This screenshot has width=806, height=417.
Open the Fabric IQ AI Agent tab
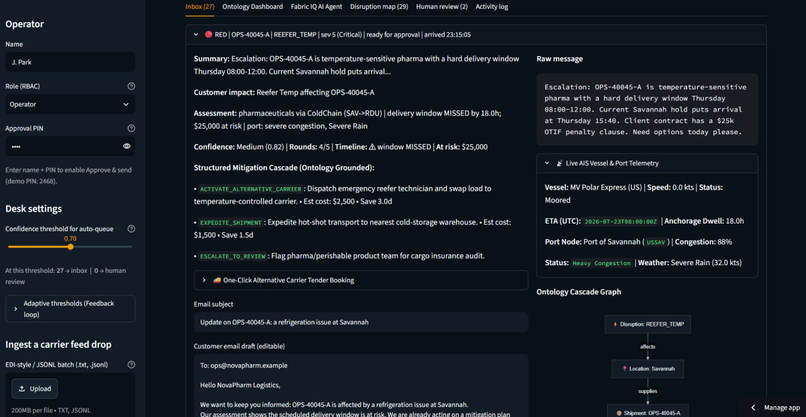click(316, 7)
